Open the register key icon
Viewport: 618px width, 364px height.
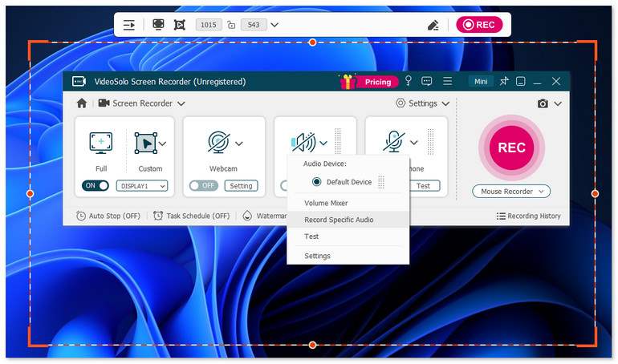point(409,81)
